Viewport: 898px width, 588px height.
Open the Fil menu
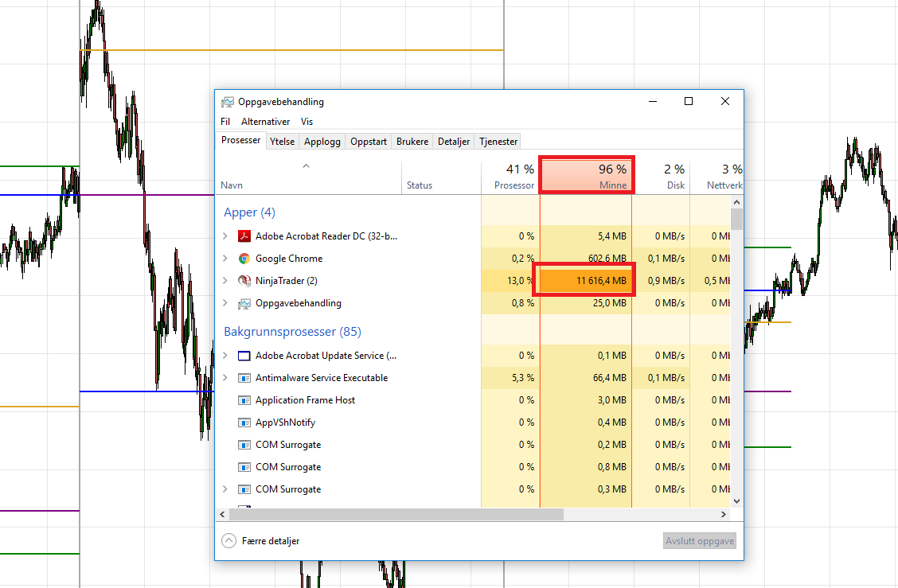coord(225,122)
